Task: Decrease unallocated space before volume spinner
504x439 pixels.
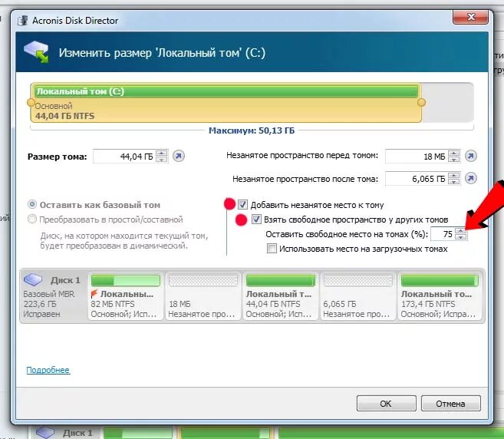Action: coord(453,159)
